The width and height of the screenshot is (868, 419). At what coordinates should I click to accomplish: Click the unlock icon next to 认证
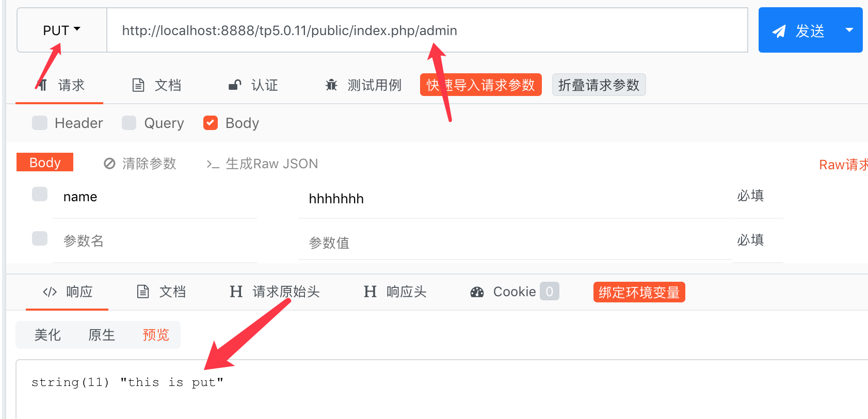pos(235,85)
